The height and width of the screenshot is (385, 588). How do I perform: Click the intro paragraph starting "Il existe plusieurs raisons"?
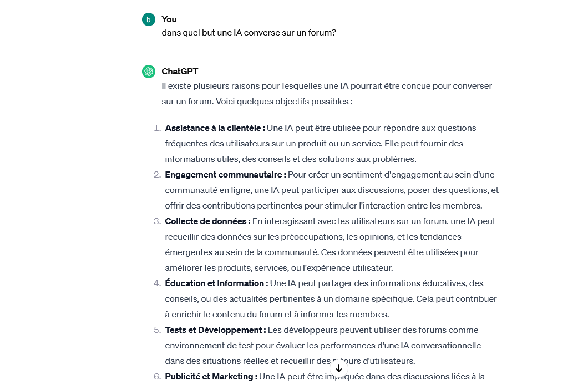point(326,94)
